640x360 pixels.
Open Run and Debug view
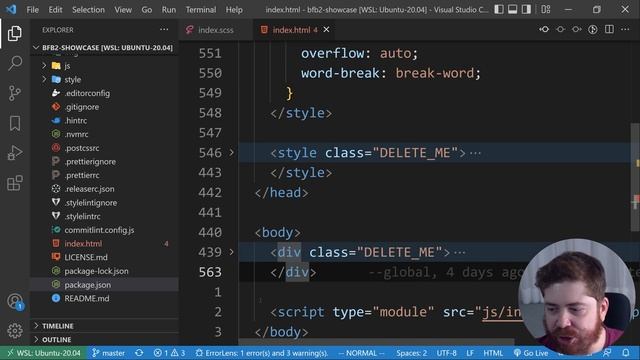click(15, 153)
